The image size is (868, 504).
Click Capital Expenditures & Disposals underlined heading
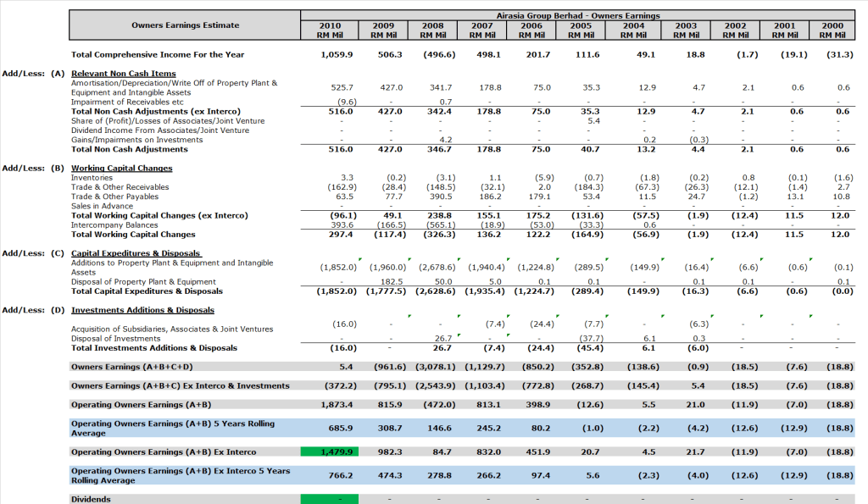tap(136, 253)
